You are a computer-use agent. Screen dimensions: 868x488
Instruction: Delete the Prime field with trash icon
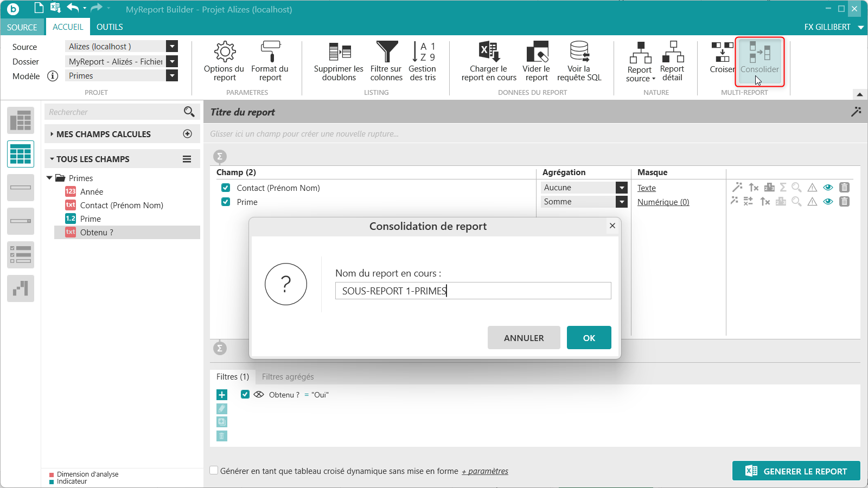(x=844, y=202)
